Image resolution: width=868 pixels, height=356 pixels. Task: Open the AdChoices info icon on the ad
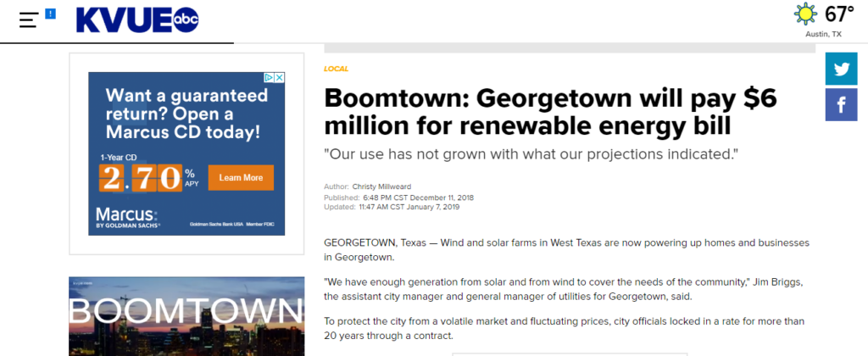(x=269, y=77)
